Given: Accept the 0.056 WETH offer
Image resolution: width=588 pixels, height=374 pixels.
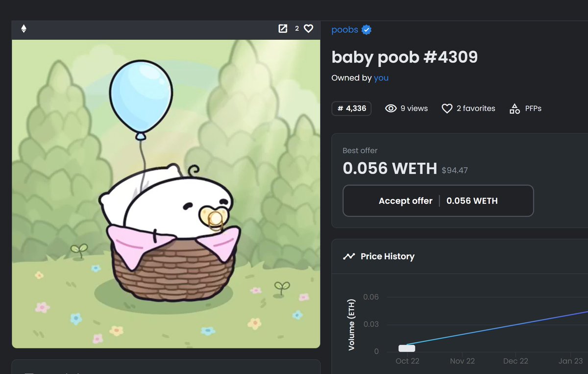Looking at the screenshot, I should click(438, 200).
